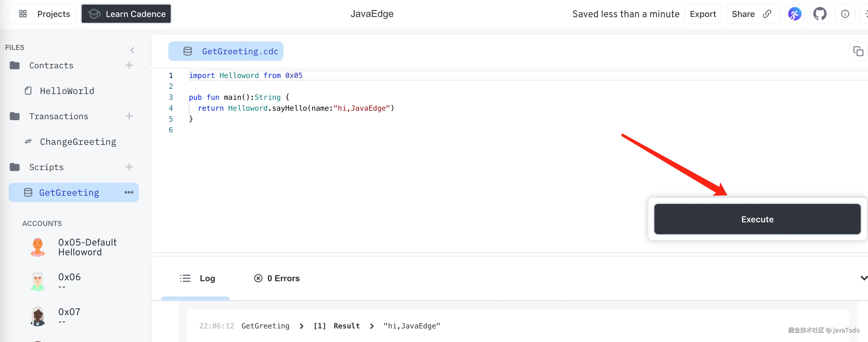Collapse the log panel with chevron

[864, 278]
